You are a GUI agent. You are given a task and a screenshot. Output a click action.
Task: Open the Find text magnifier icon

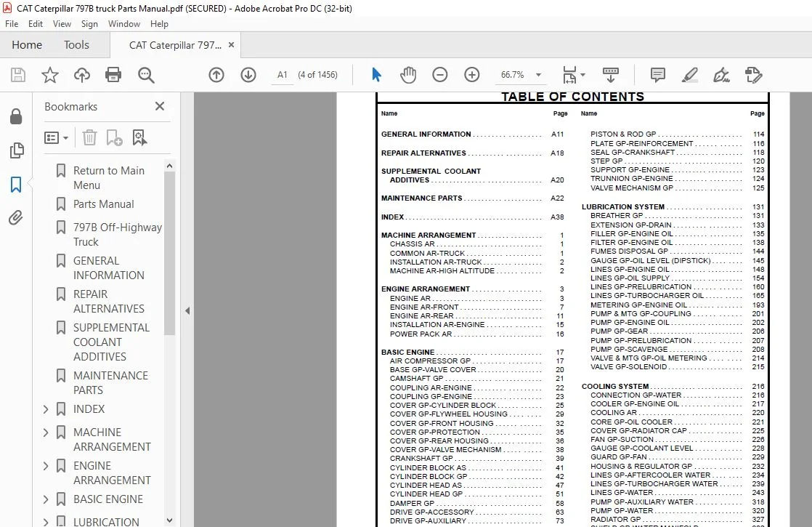pyautogui.click(x=146, y=75)
